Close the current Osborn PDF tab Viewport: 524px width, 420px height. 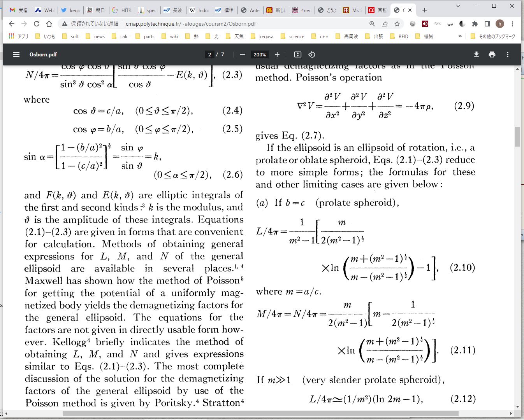click(410, 10)
